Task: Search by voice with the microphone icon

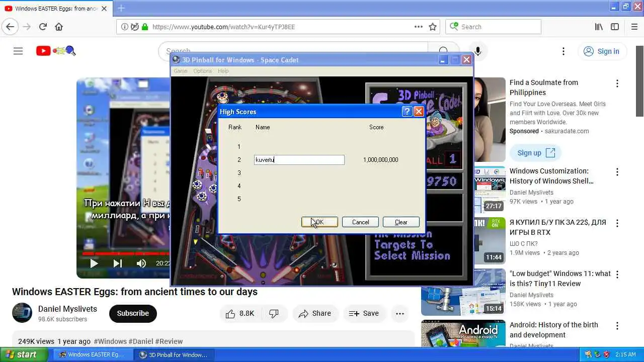Action: (x=477, y=51)
